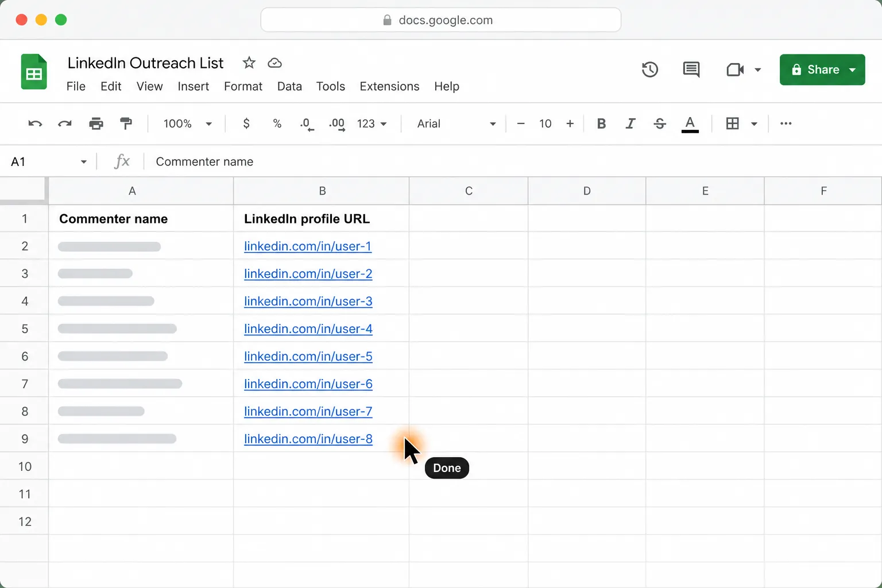Apply cell borders

[732, 123]
